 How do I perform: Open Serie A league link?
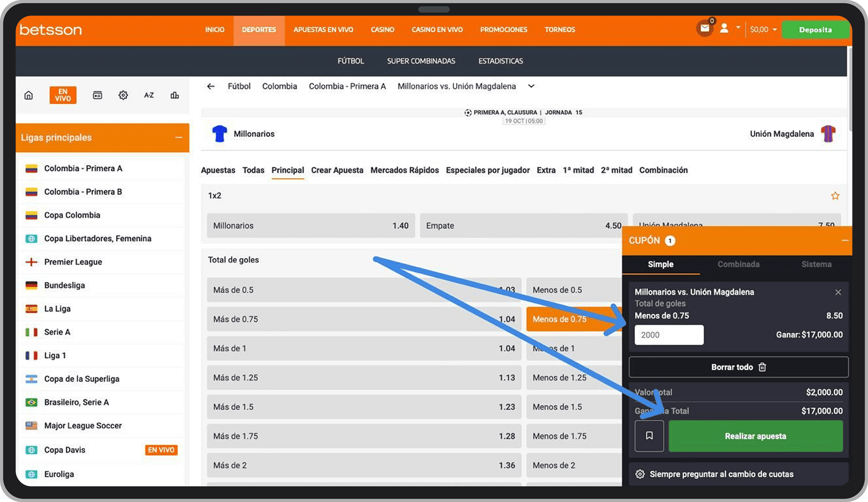pyautogui.click(x=57, y=332)
